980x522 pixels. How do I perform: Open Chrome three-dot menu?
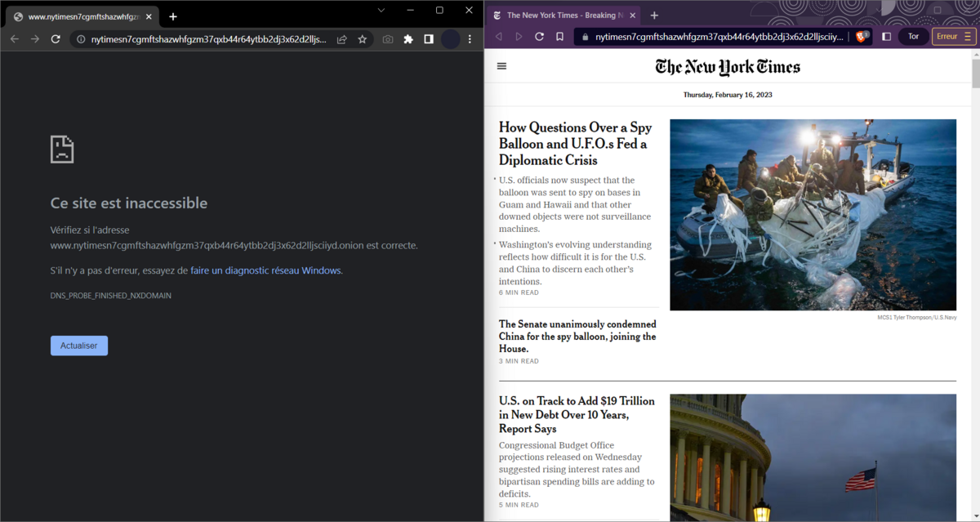[470, 38]
